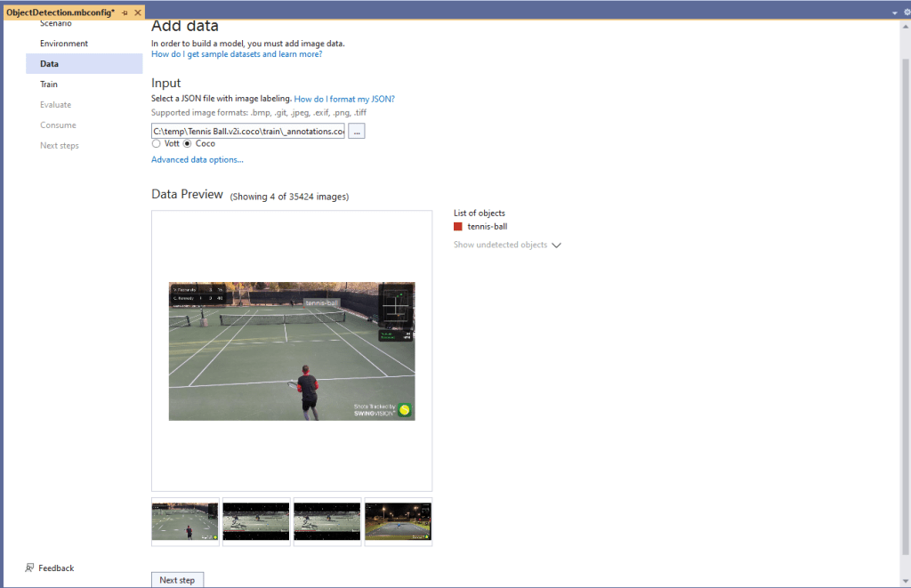Click the annotations file path field
This screenshot has height=588, width=911.
[248, 131]
